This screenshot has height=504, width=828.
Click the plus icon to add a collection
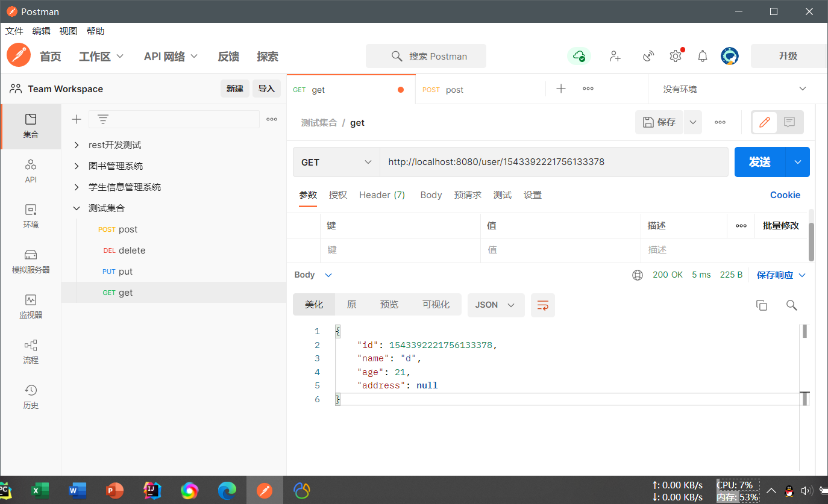point(77,119)
